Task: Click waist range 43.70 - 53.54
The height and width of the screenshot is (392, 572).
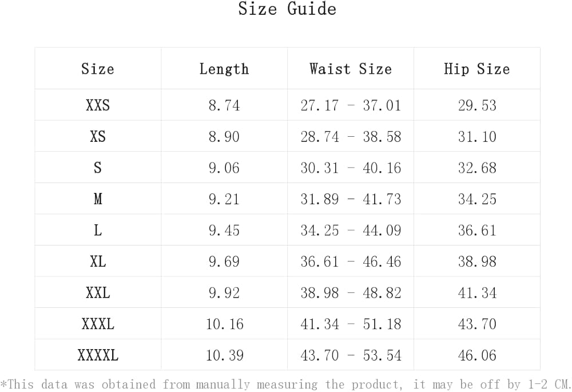Action: [x=351, y=355]
